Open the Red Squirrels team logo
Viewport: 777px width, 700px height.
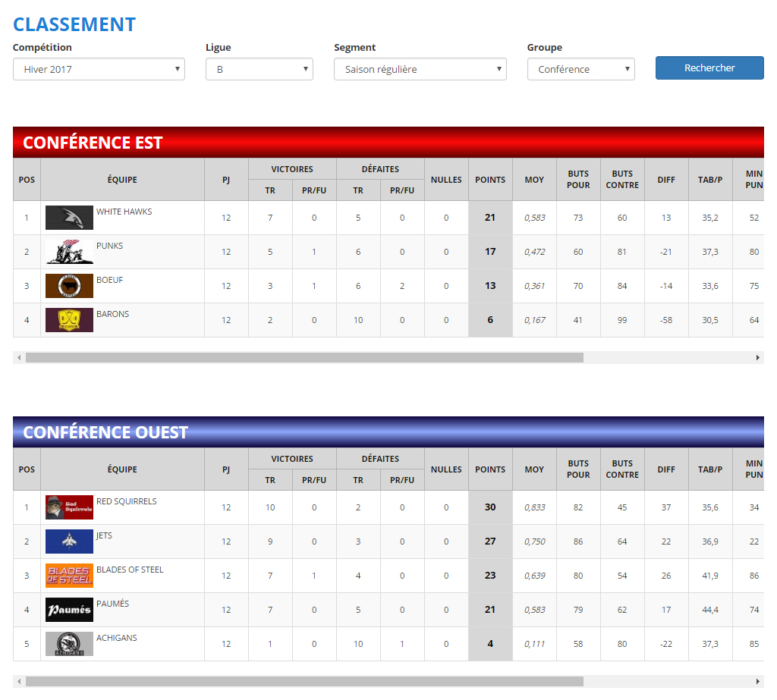click(69, 507)
